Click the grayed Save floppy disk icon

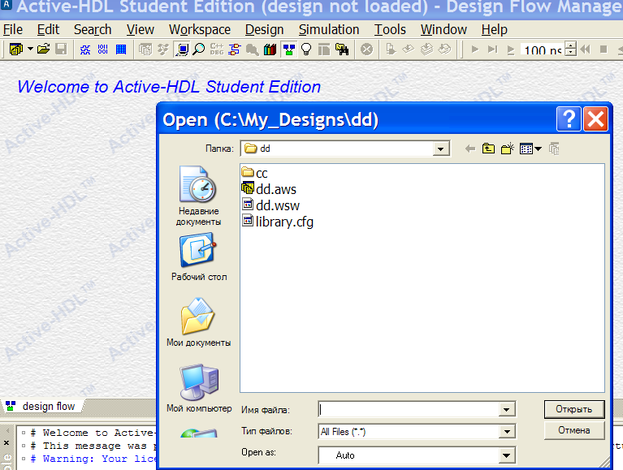(x=61, y=49)
